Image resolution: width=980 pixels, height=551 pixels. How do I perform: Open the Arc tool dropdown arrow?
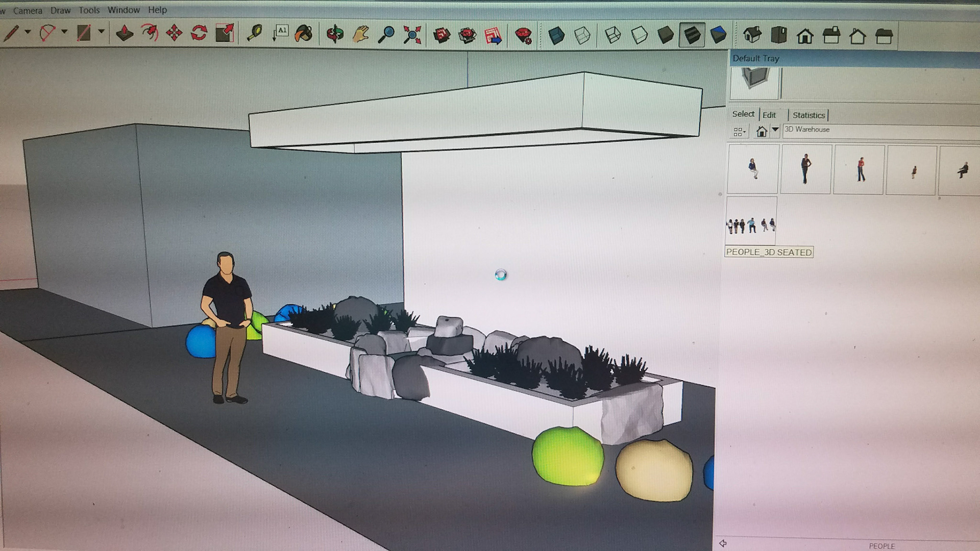click(x=64, y=32)
